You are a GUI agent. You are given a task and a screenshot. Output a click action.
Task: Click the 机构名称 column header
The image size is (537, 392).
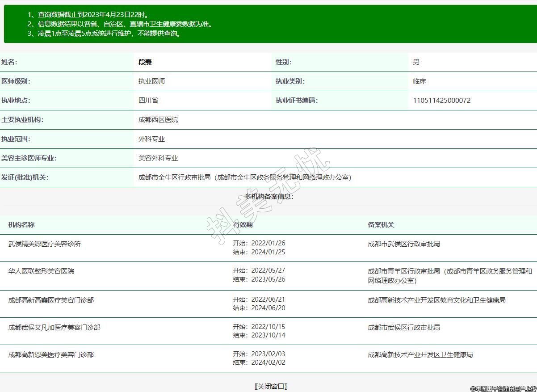coord(21,225)
